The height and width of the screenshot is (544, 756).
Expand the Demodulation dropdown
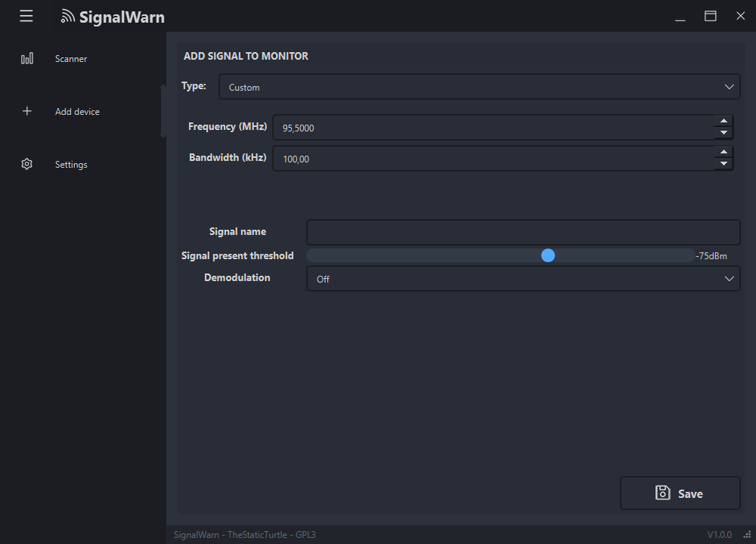coord(523,279)
